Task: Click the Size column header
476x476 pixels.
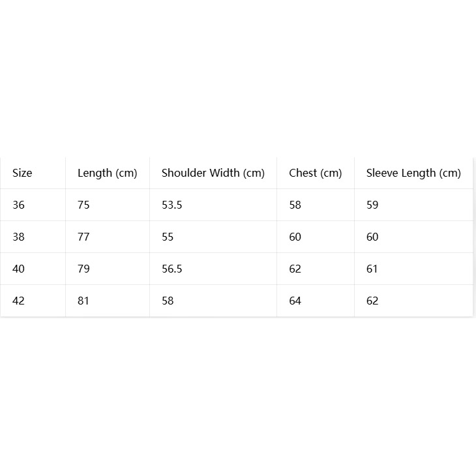Action: [22, 173]
